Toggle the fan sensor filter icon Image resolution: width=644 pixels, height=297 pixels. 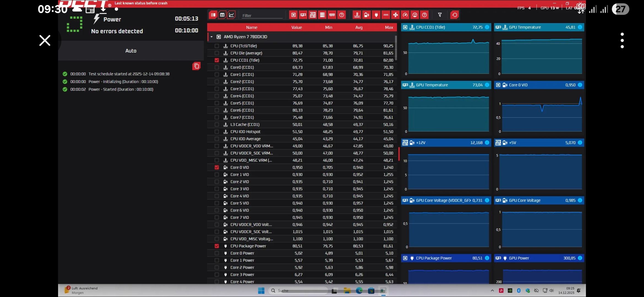click(395, 15)
